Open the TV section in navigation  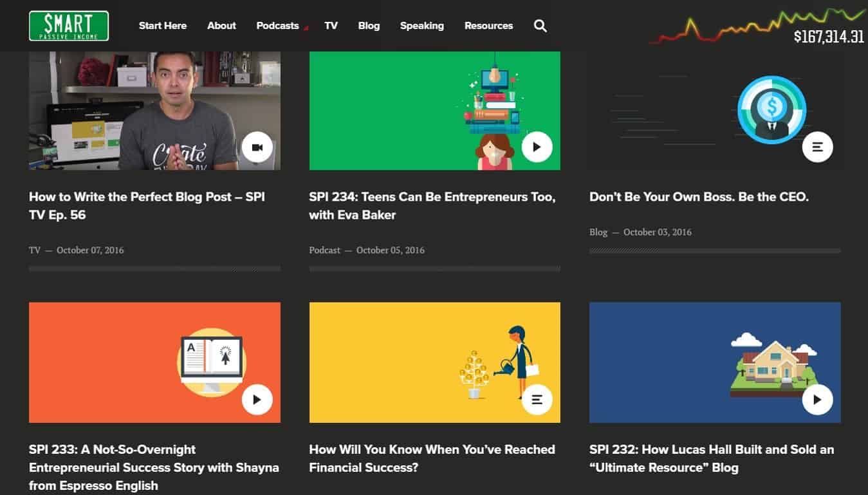(x=331, y=26)
